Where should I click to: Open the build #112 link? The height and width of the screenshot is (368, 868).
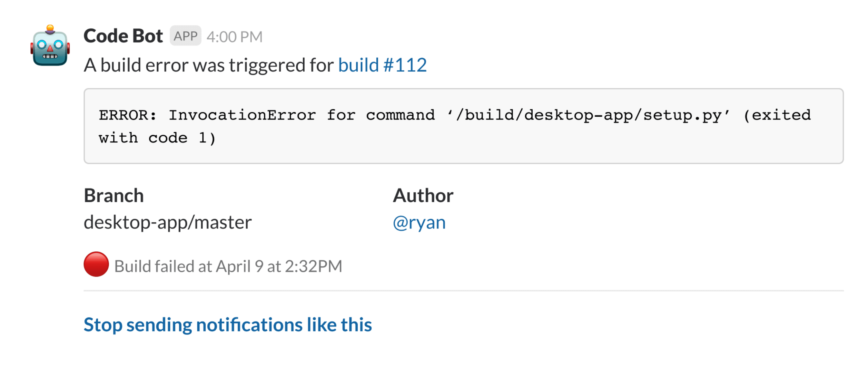click(x=382, y=65)
